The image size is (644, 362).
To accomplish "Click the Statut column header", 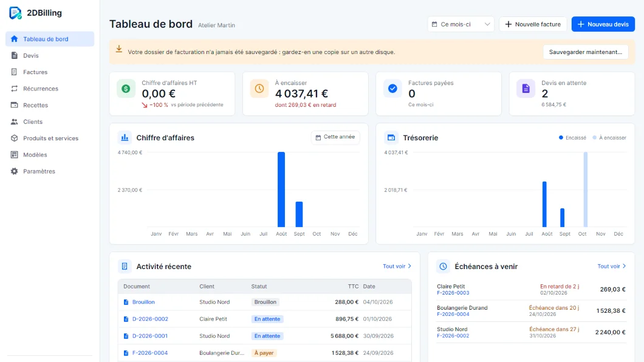I will 259,287.
